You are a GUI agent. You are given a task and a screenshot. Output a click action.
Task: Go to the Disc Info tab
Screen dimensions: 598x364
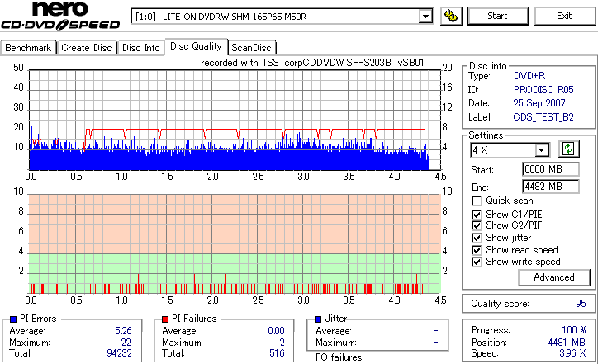point(140,48)
